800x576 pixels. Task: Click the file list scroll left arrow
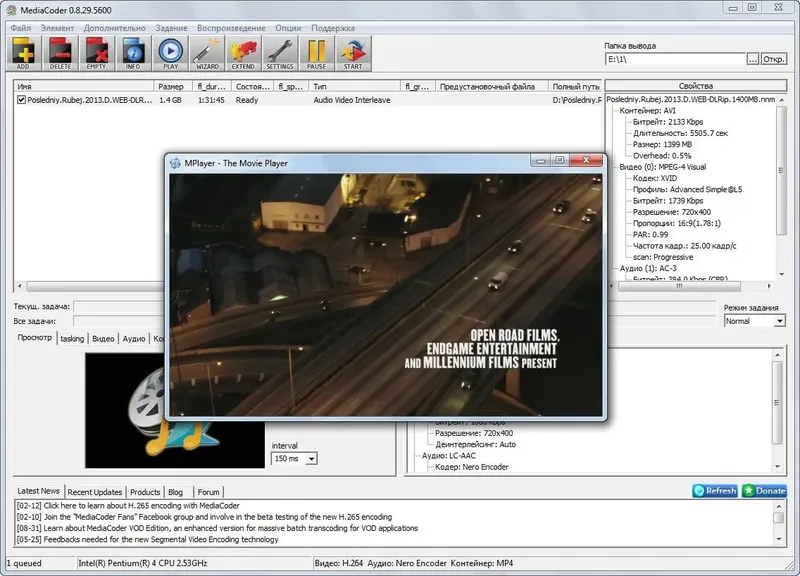pos(20,286)
